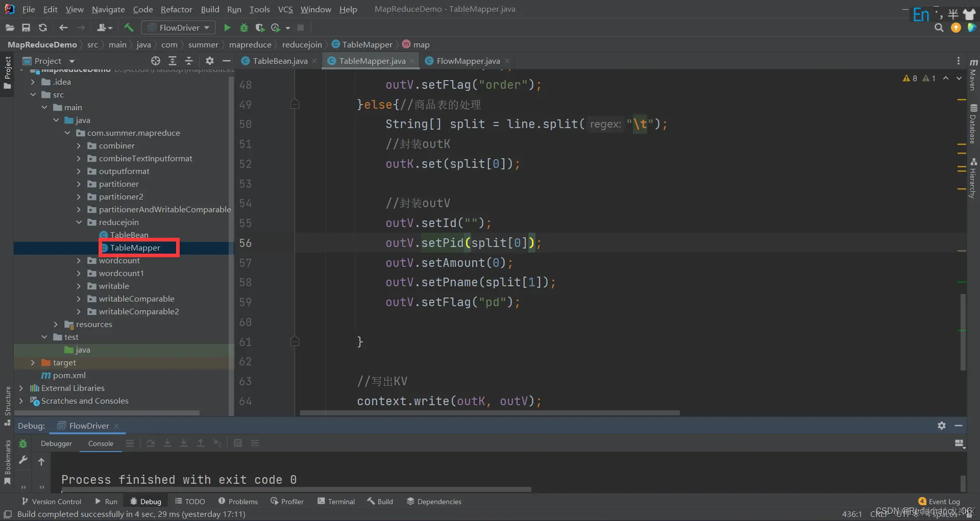This screenshot has width=980, height=521.
Task: Open Search Everywhere magnifier icon
Action: point(939,28)
